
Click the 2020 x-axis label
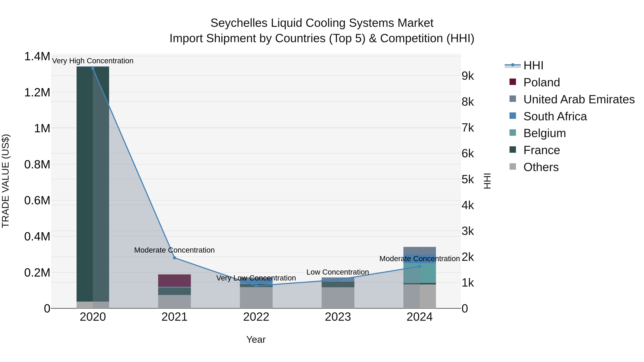coord(93,317)
